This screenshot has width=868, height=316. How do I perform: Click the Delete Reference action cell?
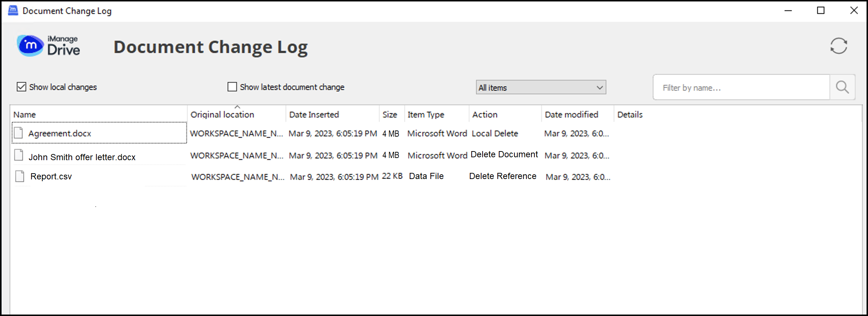click(x=503, y=176)
